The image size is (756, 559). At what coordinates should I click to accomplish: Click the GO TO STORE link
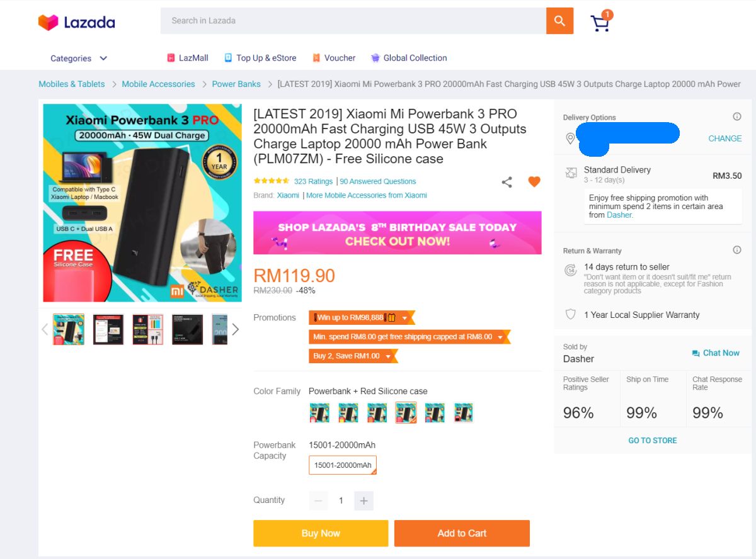653,441
